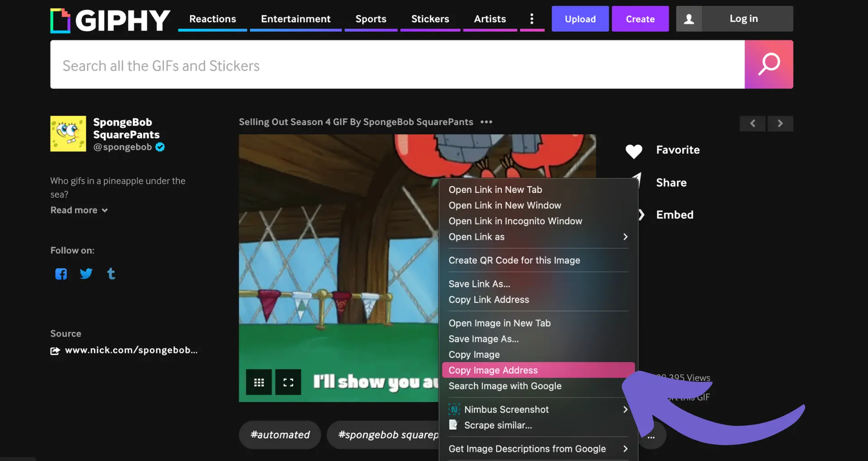Click the #automated tag
Screen dimensions: 868x461
pyautogui.click(x=280, y=435)
